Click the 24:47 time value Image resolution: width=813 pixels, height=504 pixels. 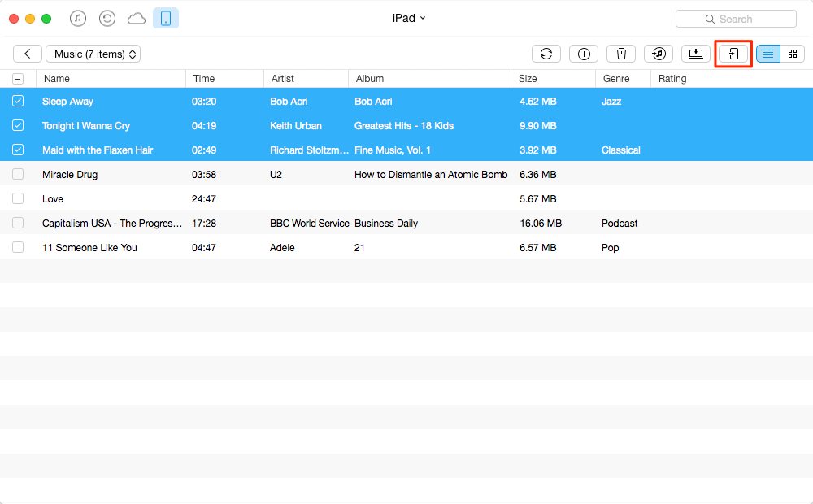(204, 199)
